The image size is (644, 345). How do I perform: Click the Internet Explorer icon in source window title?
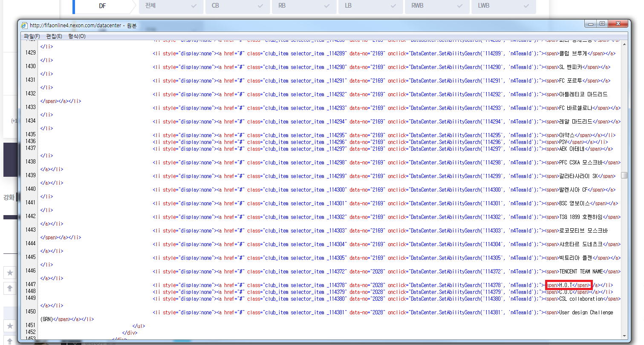click(x=24, y=26)
